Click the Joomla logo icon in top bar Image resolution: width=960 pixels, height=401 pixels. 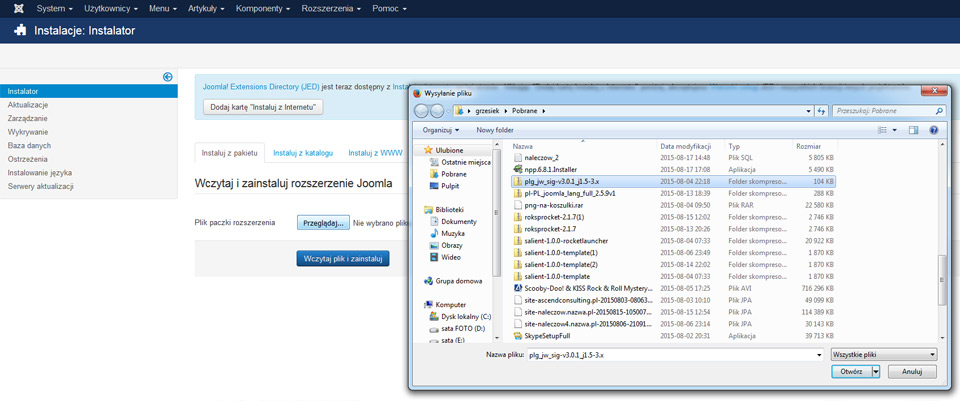point(19,9)
